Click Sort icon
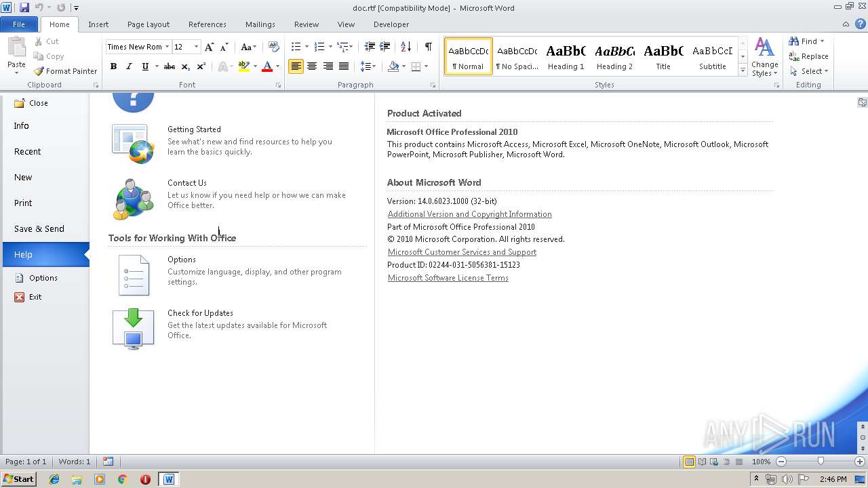Screen dimensions: 868x488 pyautogui.click(x=406, y=47)
